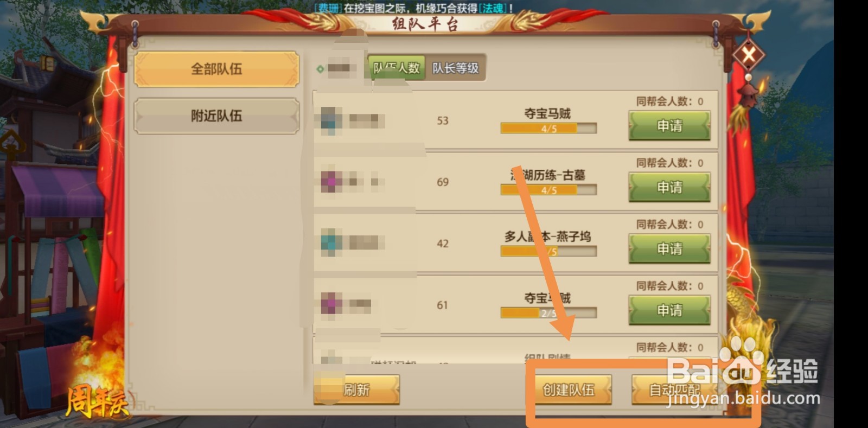This screenshot has height=428, width=868.
Task: Click the level 69 team leader avatar
Action: [331, 182]
